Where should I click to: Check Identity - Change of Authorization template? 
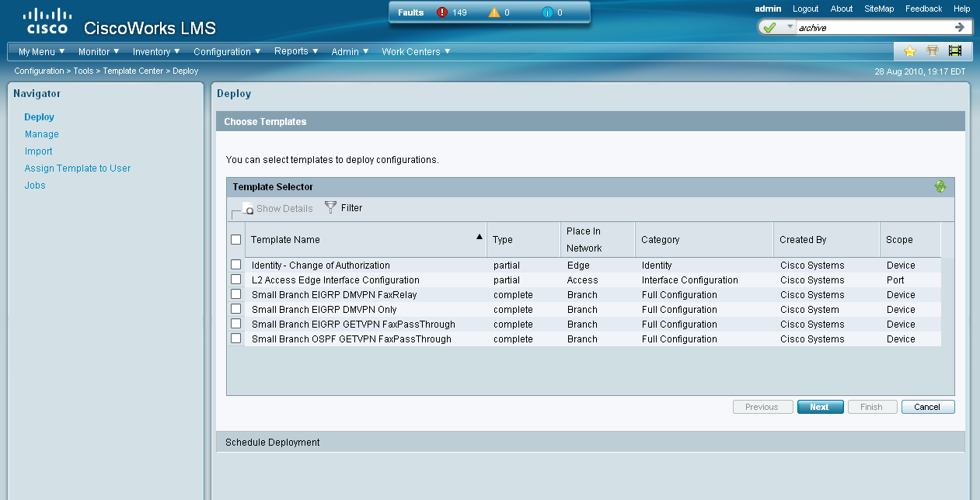click(236, 265)
